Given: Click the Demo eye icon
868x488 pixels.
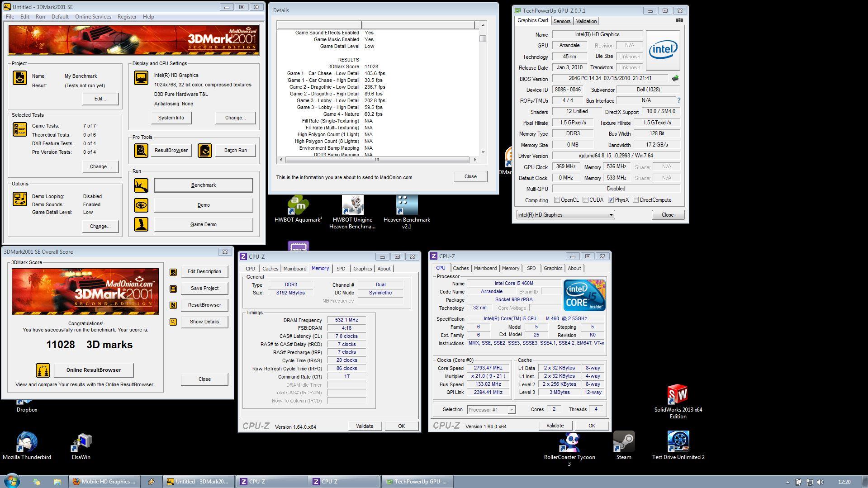Looking at the screenshot, I should [141, 205].
